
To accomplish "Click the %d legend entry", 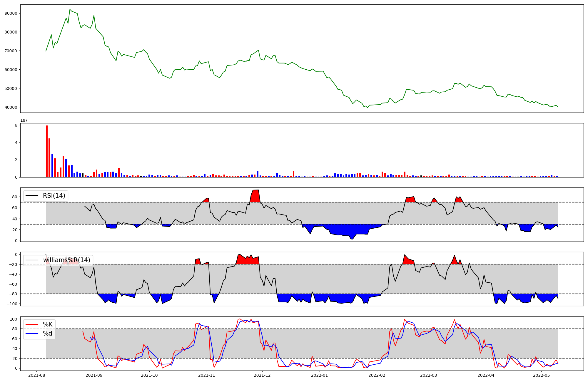I will point(48,334).
